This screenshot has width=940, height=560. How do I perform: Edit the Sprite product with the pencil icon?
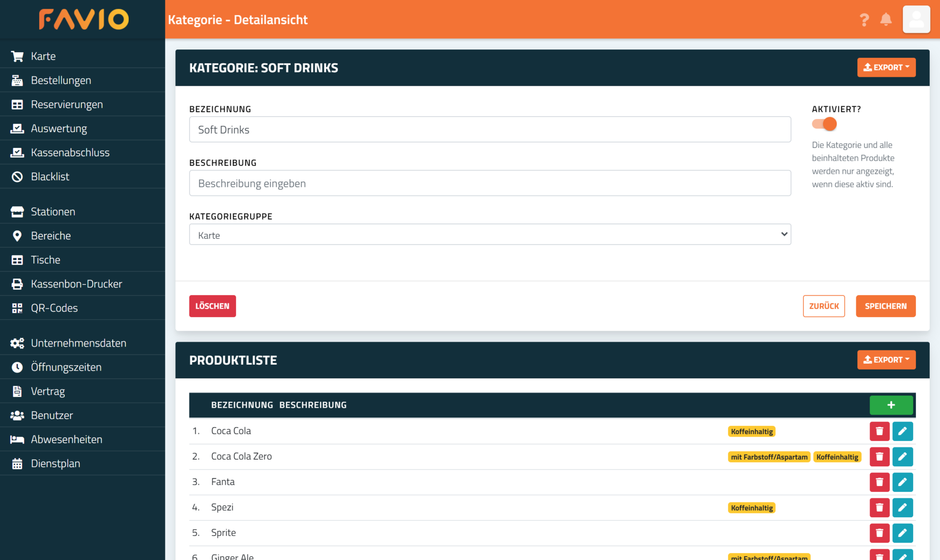(x=902, y=533)
